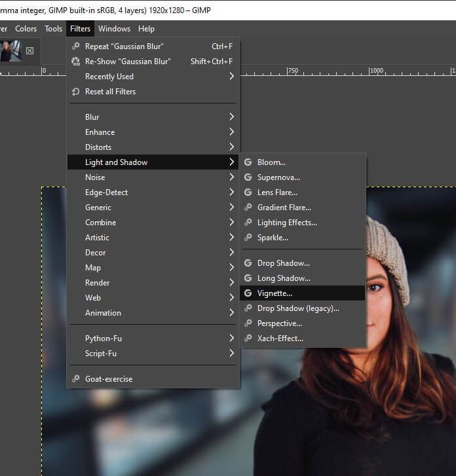Click the Supernova filter G icon
The height and width of the screenshot is (476, 456).
(x=248, y=177)
